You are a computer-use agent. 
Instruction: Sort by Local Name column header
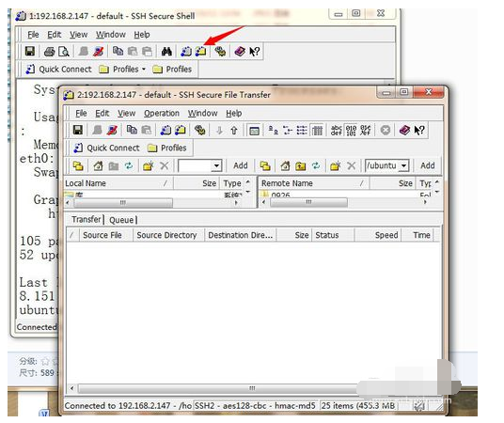[118, 183]
